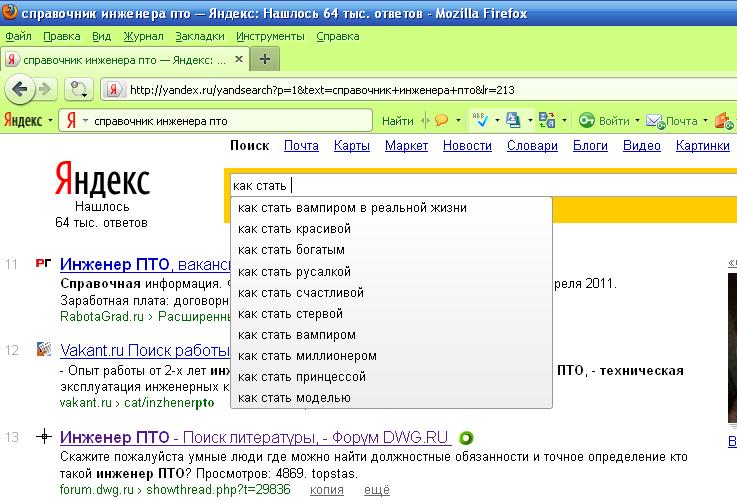Screen dimensions: 737x501
Task: Click the Yandex toolbar logo
Action: coord(23,121)
